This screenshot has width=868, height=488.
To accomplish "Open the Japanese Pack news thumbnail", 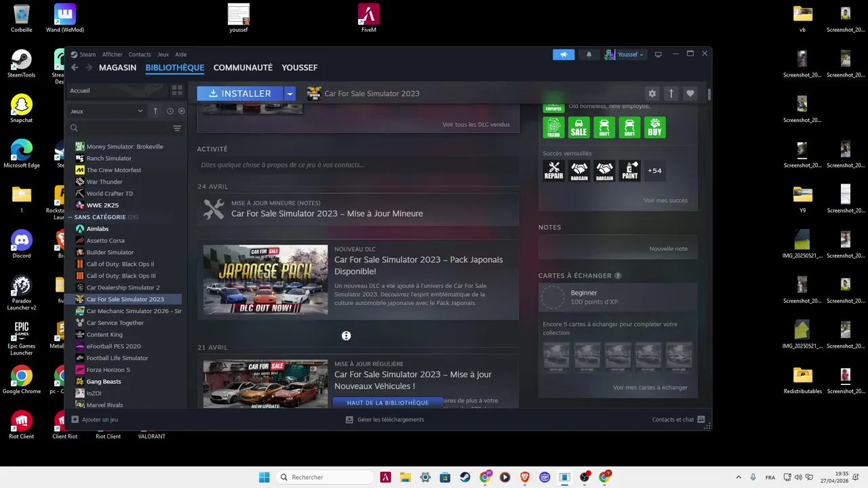I will (265, 279).
